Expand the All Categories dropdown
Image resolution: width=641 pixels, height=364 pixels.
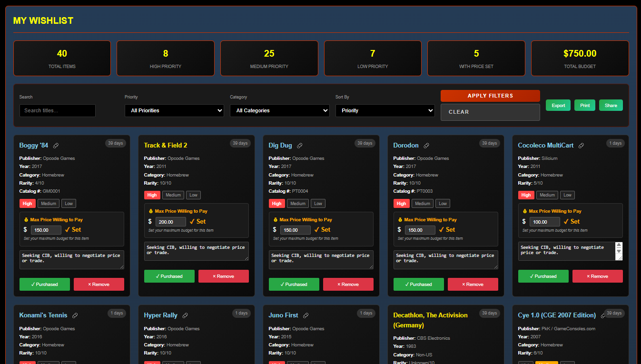[x=279, y=110]
